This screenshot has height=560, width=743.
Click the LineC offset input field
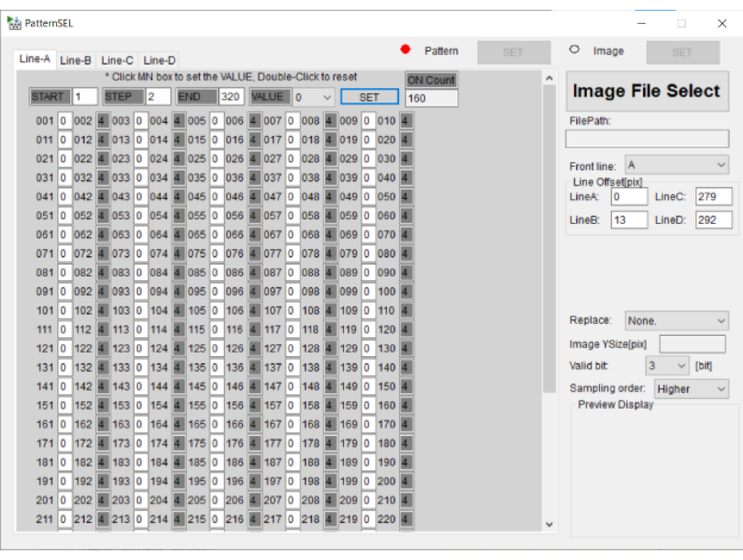[x=713, y=197]
